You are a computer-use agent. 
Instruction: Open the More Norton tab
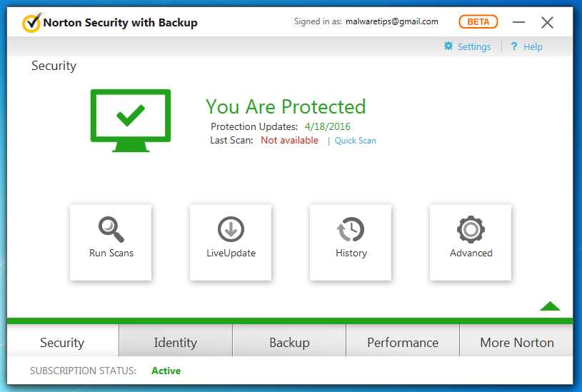517,342
